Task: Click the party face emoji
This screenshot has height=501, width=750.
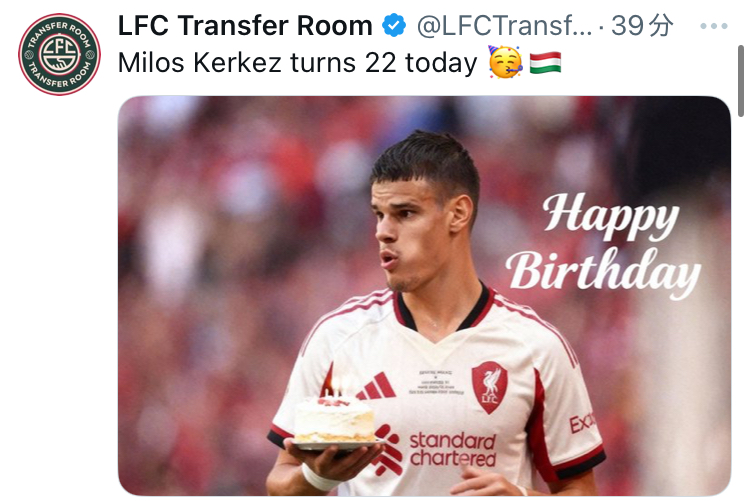Action: 505,64
